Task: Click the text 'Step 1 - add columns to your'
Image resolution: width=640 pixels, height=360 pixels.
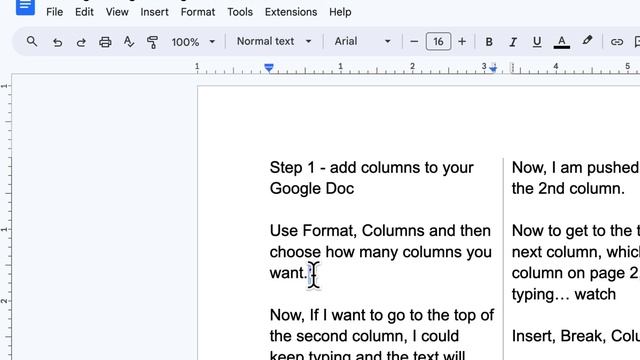Action: click(371, 168)
